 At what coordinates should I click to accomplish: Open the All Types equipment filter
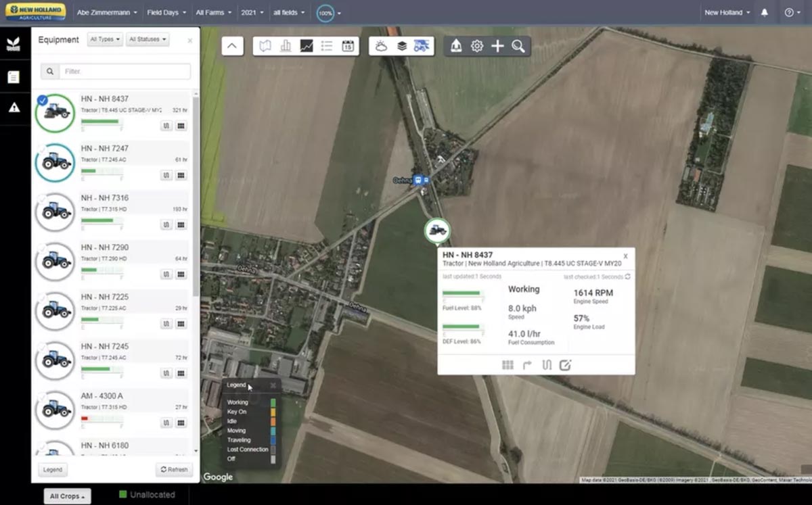tap(105, 39)
